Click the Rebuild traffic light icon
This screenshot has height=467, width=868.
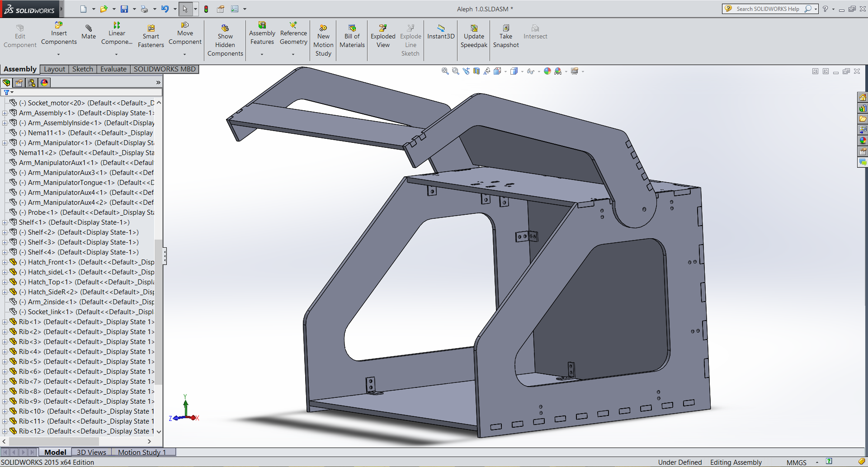click(x=206, y=9)
